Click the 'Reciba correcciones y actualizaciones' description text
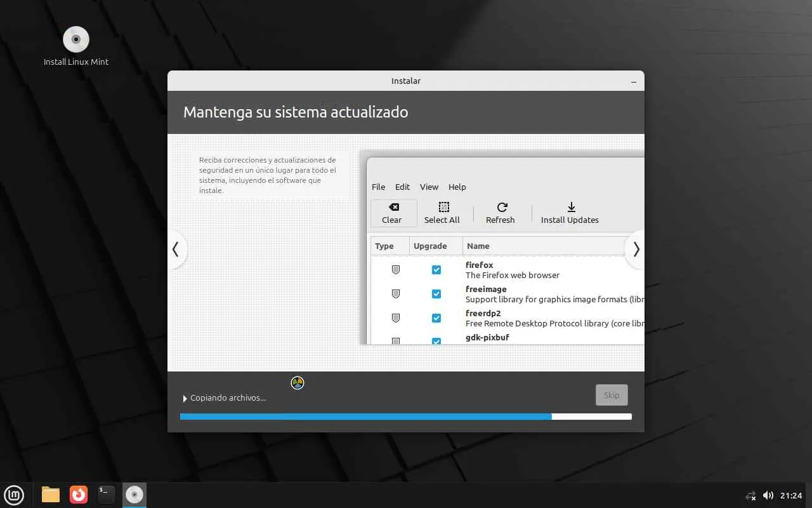Image resolution: width=812 pixels, height=508 pixels. click(x=268, y=175)
